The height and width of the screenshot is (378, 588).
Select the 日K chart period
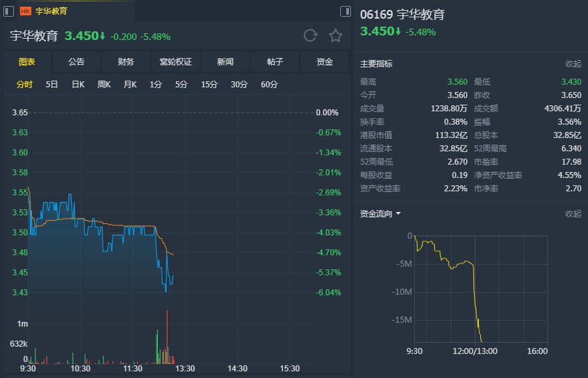[x=78, y=85]
